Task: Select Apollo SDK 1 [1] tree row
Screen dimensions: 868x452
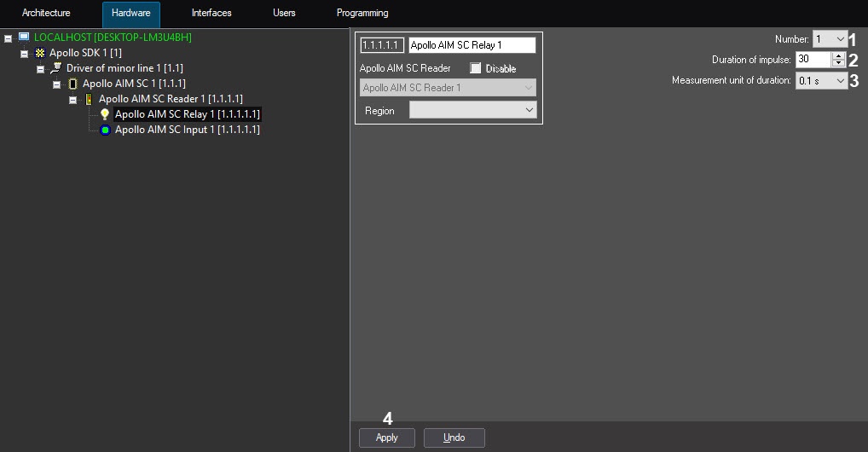Action: point(85,53)
